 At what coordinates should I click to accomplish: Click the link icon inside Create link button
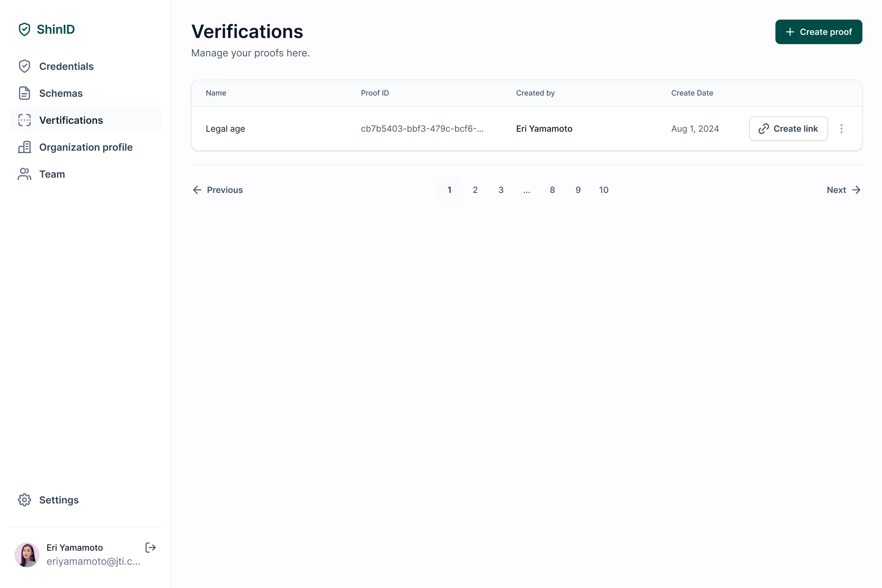tap(763, 129)
